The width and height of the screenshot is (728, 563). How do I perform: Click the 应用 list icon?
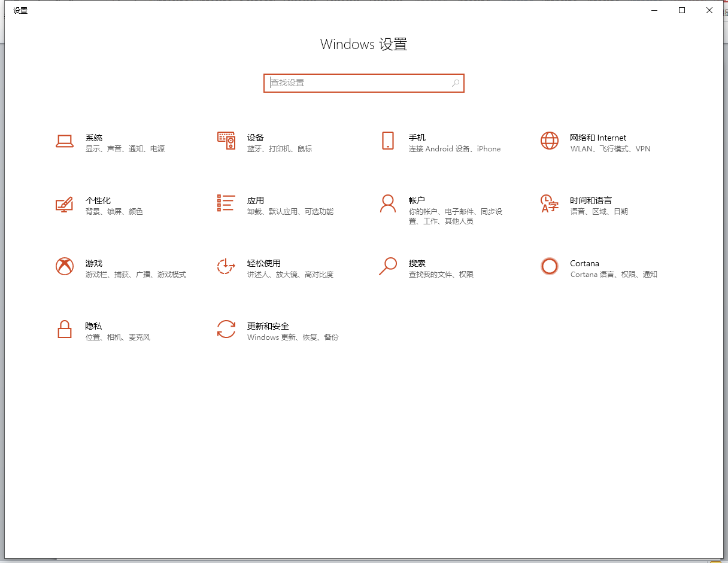(226, 203)
